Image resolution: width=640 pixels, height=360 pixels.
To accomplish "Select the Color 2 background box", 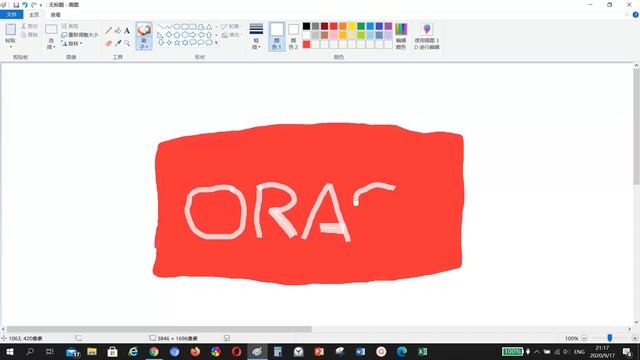I will point(293,36).
